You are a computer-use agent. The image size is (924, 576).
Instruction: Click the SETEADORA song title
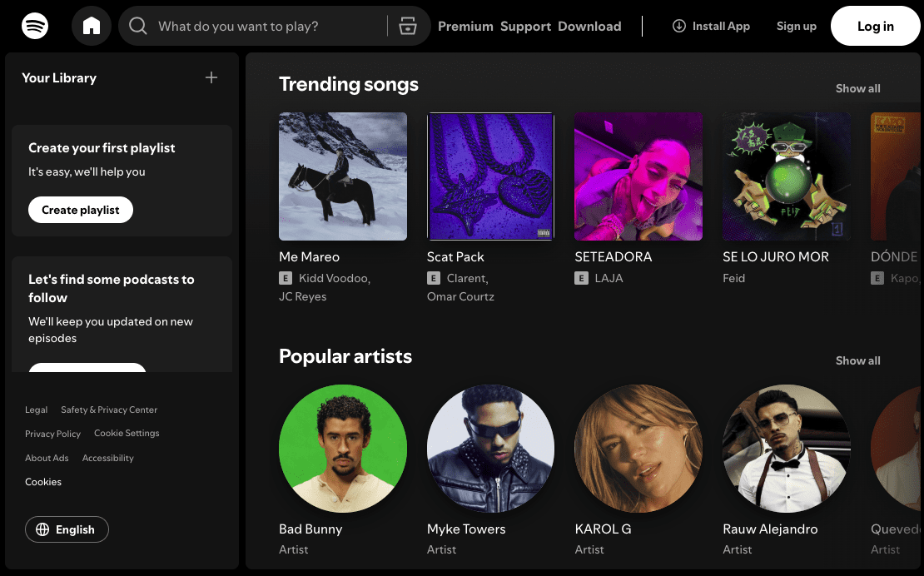pos(614,256)
